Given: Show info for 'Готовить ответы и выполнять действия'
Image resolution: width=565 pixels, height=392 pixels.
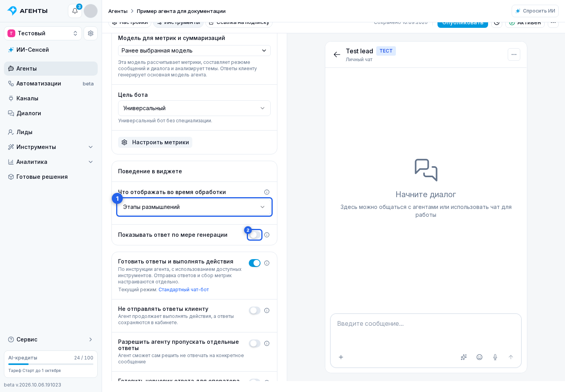Looking at the screenshot, I should (x=267, y=263).
